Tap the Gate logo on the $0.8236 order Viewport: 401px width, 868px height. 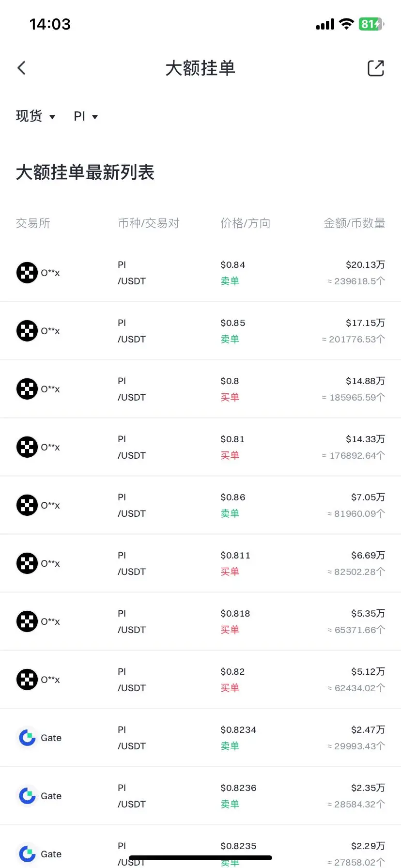coord(27,796)
